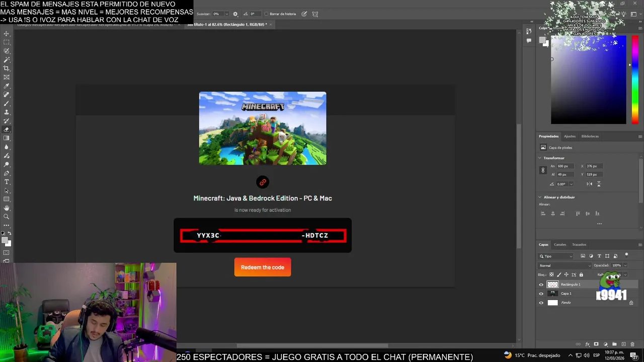Image resolution: width=644 pixels, height=362 pixels.
Task: Create a new layer
Action: (x=623, y=344)
